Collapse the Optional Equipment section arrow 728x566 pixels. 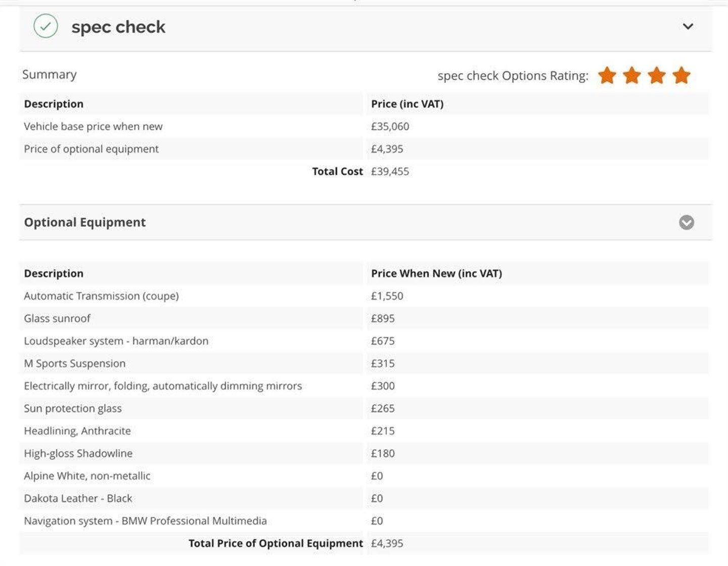click(x=687, y=222)
